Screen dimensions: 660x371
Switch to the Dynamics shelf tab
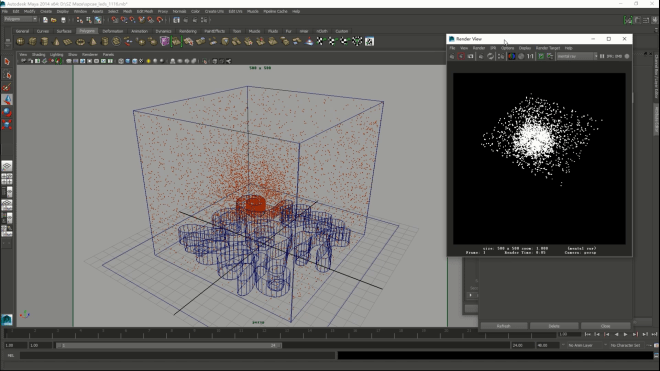coord(163,31)
